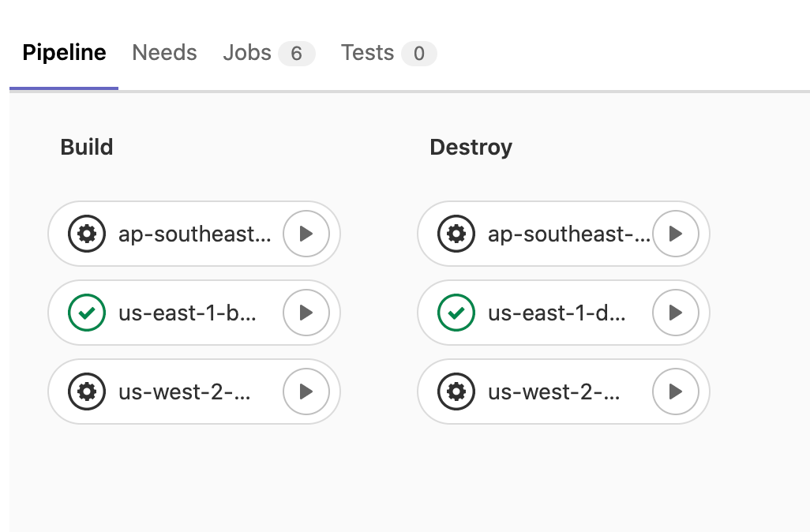Click the green passed icon of us-east-1 destroy job
810x532 pixels.
(456, 313)
